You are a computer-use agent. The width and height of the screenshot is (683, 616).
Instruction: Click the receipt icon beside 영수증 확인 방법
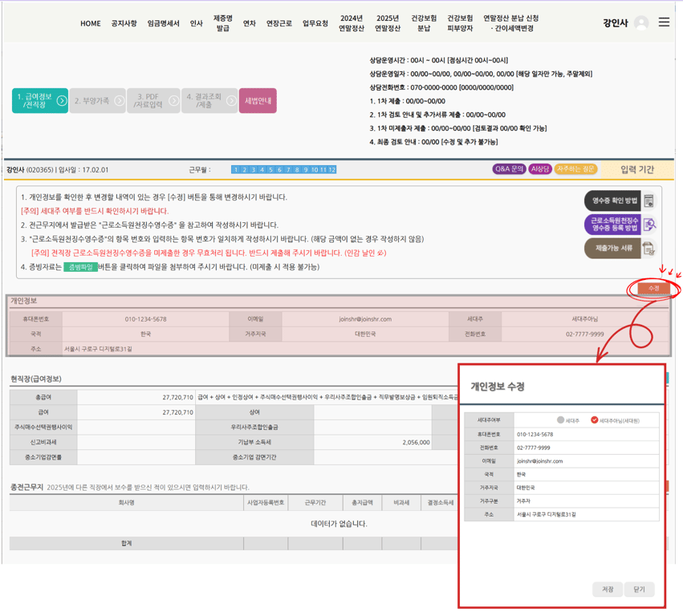tap(648, 201)
